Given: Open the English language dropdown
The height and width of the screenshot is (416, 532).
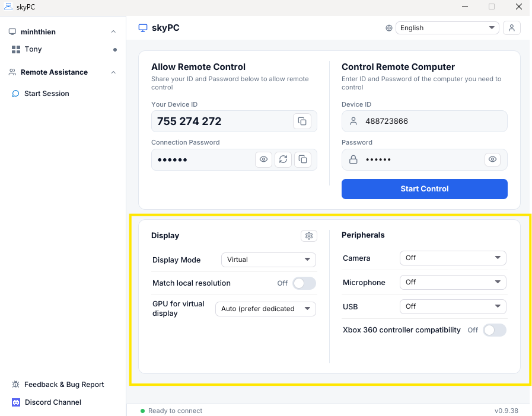Looking at the screenshot, I should pos(447,28).
